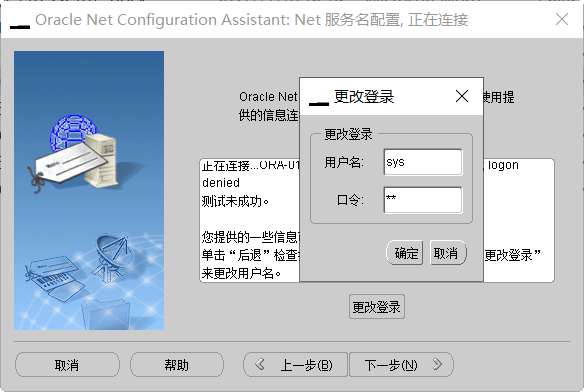Close the 更改登录 dialog with X
This screenshot has height=392, width=584.
462,97
